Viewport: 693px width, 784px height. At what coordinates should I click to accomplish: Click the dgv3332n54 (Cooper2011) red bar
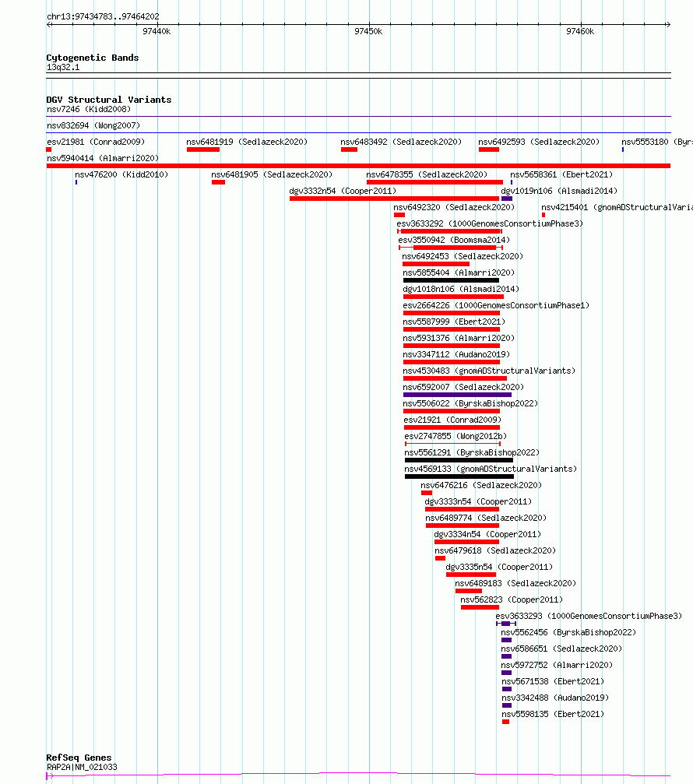point(394,199)
